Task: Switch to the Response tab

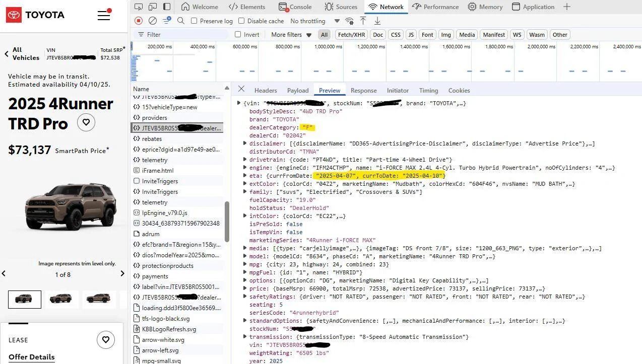Action: (363, 91)
